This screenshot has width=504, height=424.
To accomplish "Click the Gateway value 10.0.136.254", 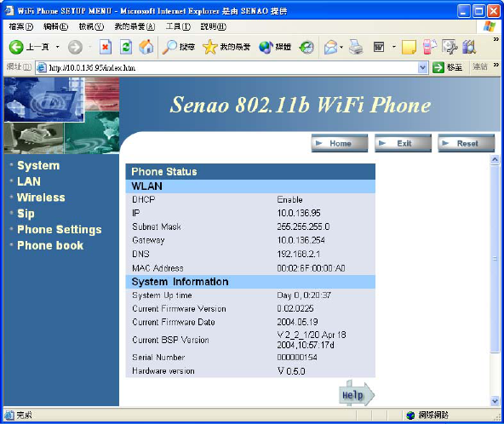I will (301, 240).
